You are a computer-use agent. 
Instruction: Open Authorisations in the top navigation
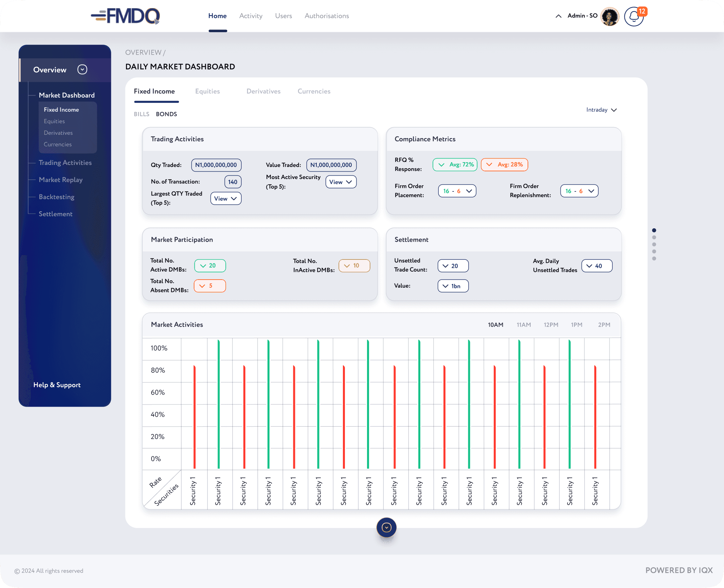(326, 16)
